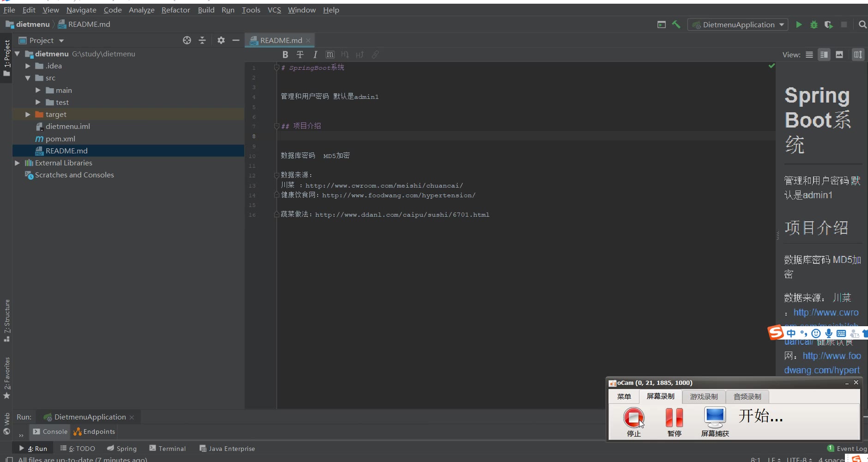Viewport: 868px width, 462px height.
Task: Click the cwroom.com link in preview
Action: point(826,313)
